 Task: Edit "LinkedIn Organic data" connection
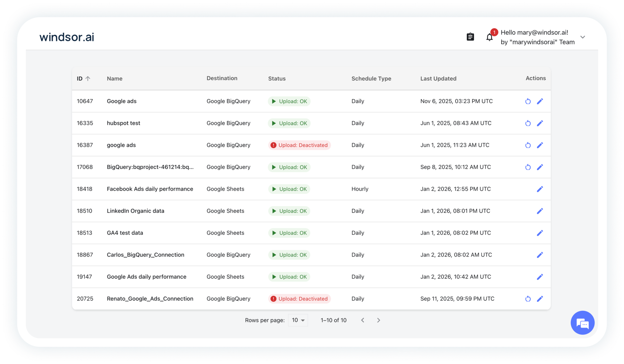click(x=540, y=211)
